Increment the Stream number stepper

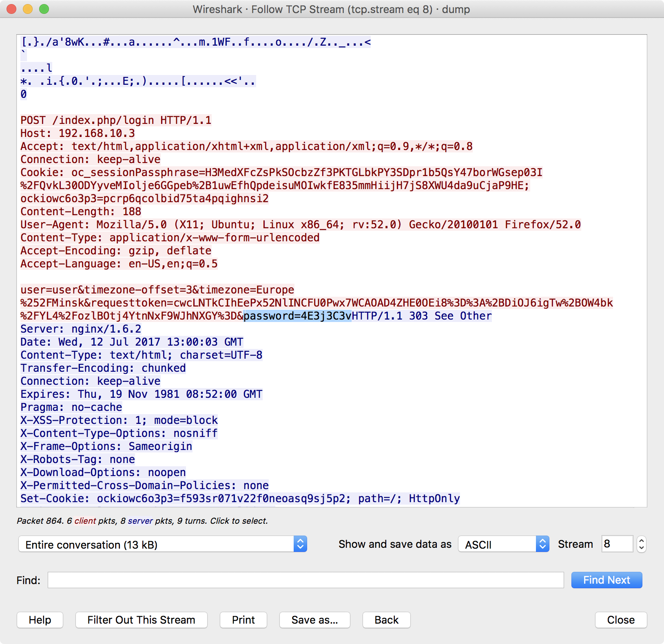click(x=642, y=540)
